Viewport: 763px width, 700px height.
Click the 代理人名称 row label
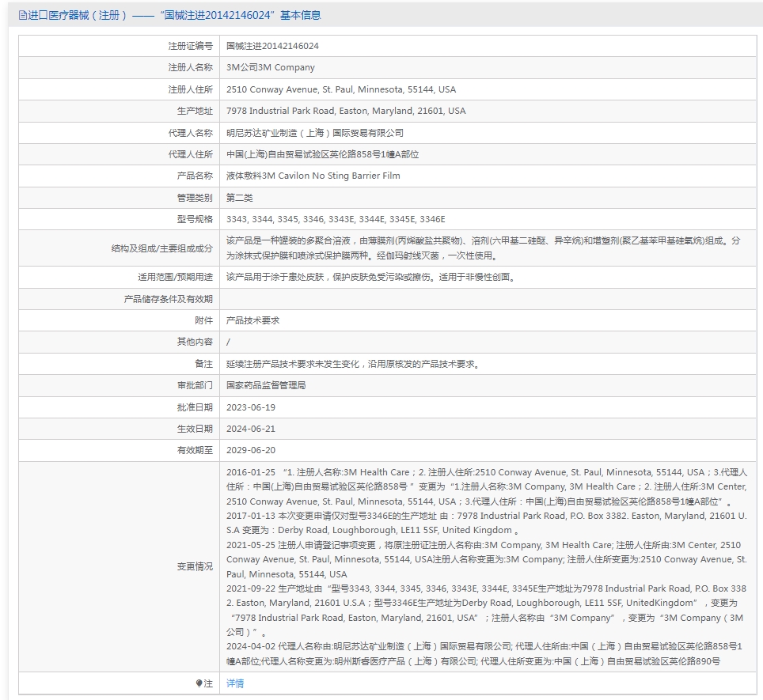(190, 133)
